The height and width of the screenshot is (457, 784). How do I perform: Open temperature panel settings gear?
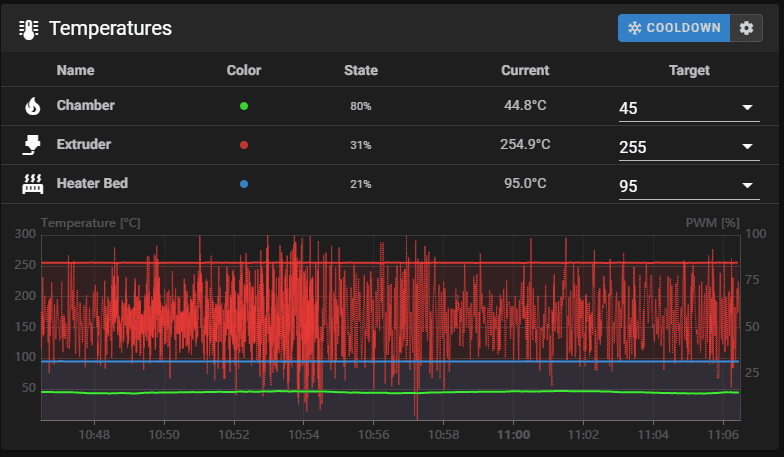(746, 28)
